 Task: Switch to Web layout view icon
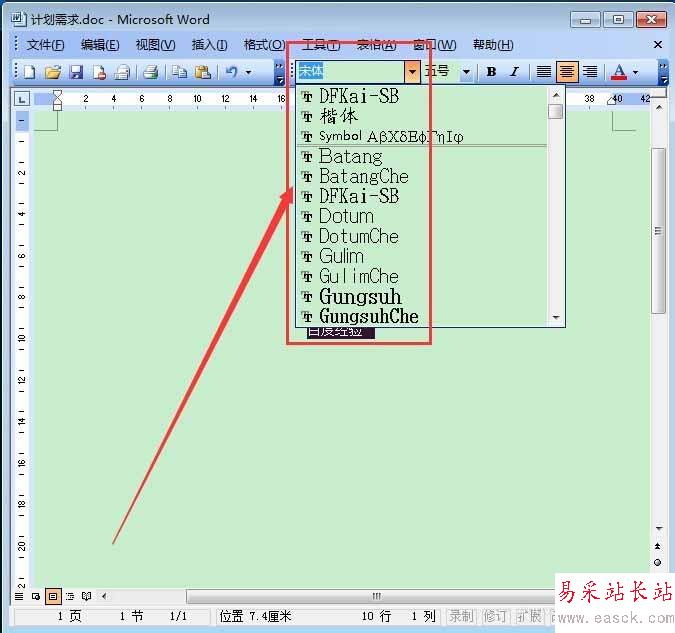[x=36, y=596]
